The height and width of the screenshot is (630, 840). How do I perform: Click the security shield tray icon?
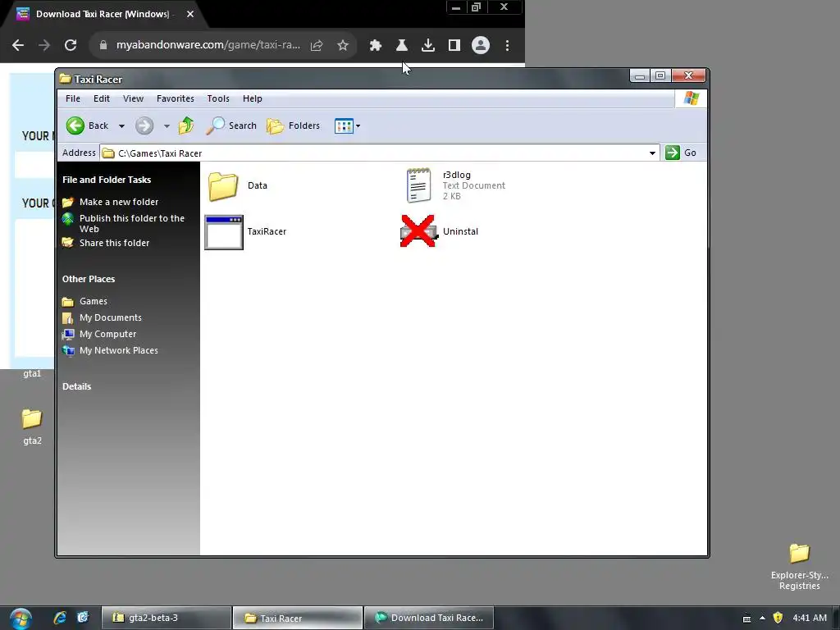pyautogui.click(x=778, y=618)
